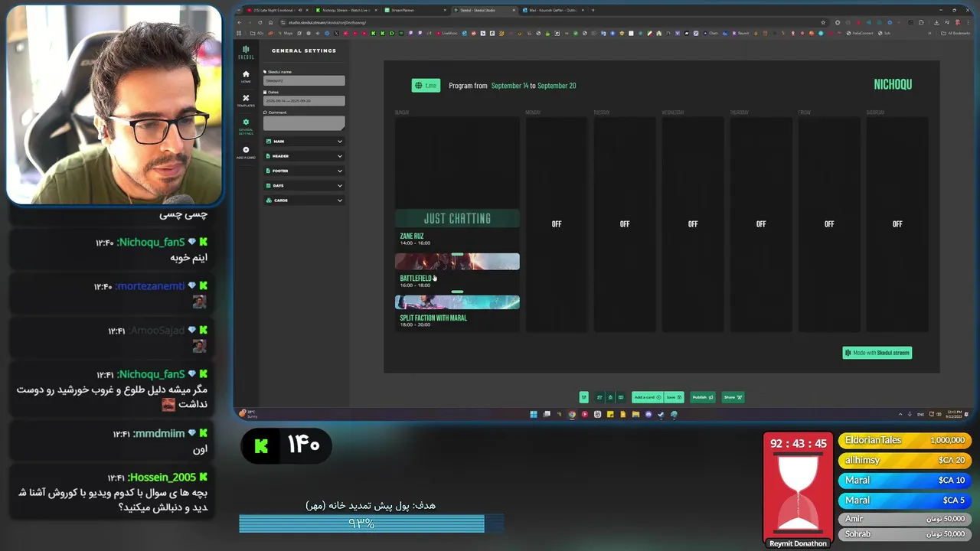Select the Just Chatting card header
This screenshot has height=551, width=980.
457,219
